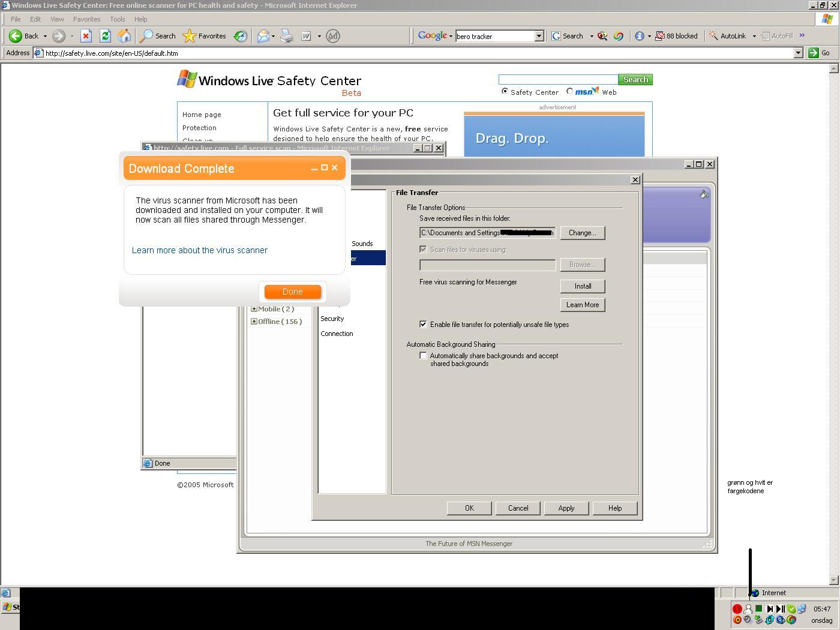
Task: Click the green checkmark tray icon
Action: pos(791,609)
